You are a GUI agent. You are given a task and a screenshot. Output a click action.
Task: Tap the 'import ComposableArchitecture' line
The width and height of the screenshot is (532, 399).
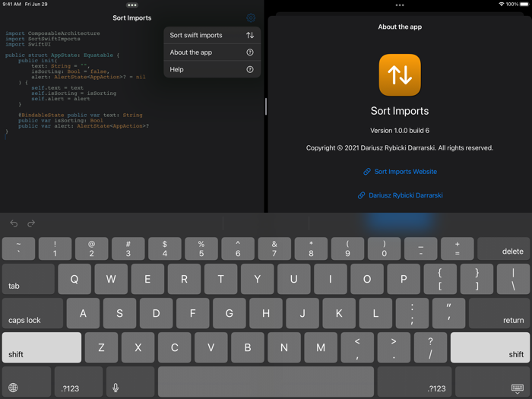click(x=52, y=33)
